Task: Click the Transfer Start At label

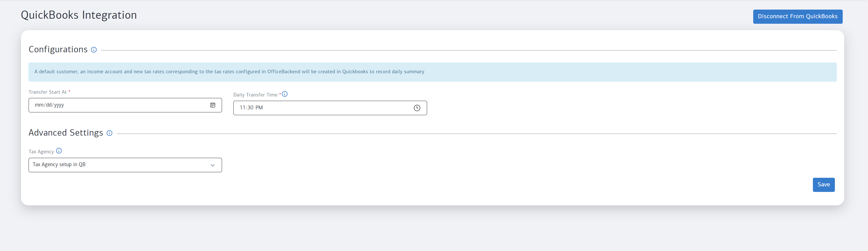Action: 48,92
